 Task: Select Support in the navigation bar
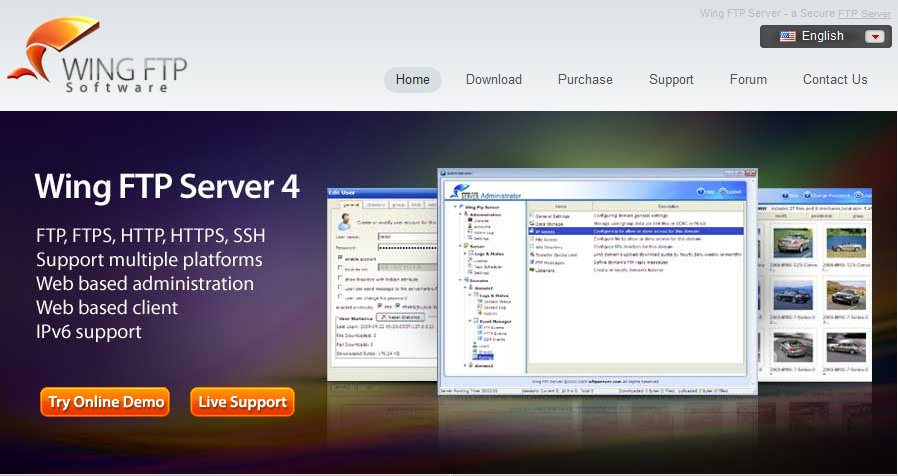tap(671, 80)
